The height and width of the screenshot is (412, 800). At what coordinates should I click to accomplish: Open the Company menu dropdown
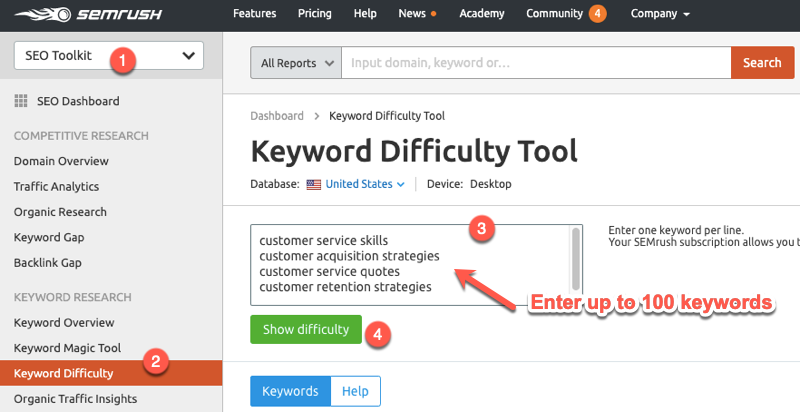[661, 14]
